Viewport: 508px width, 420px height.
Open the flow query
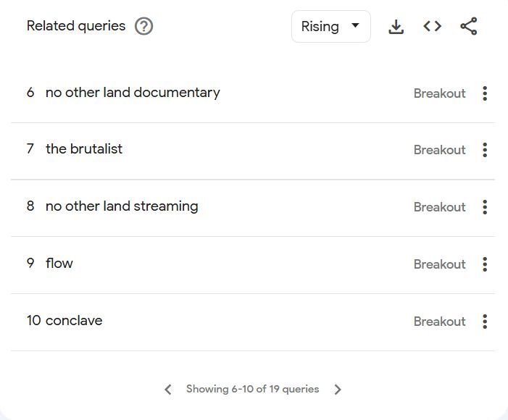pyautogui.click(x=59, y=263)
